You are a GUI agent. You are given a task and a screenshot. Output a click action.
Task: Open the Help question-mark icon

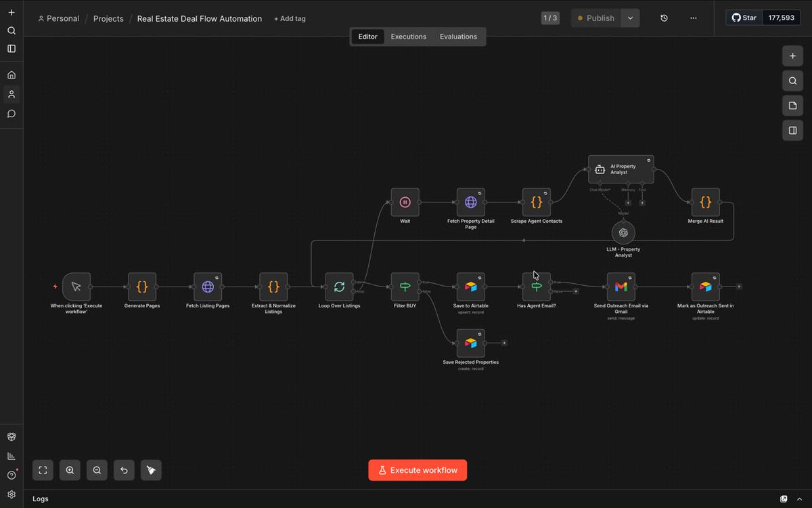[x=12, y=475]
